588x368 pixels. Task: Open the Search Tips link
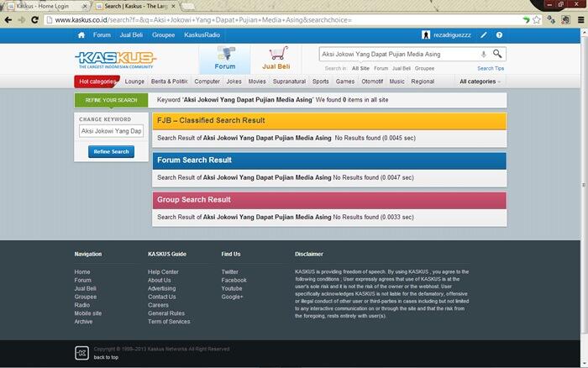point(491,68)
